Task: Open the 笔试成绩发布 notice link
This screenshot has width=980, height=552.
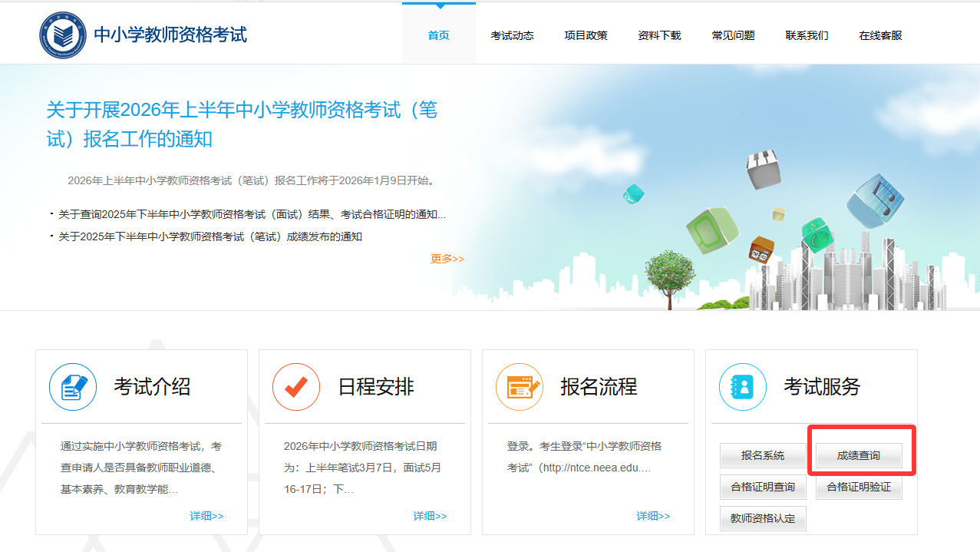Action: coord(210,236)
